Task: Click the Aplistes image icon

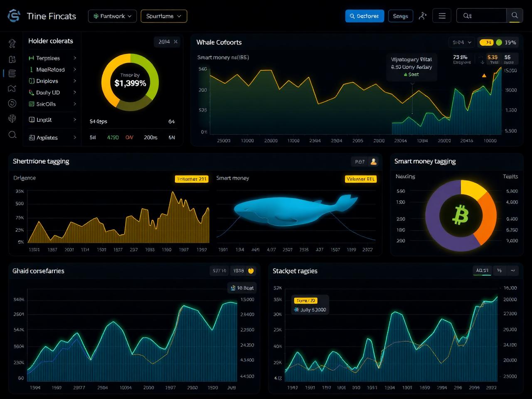Action: point(31,138)
